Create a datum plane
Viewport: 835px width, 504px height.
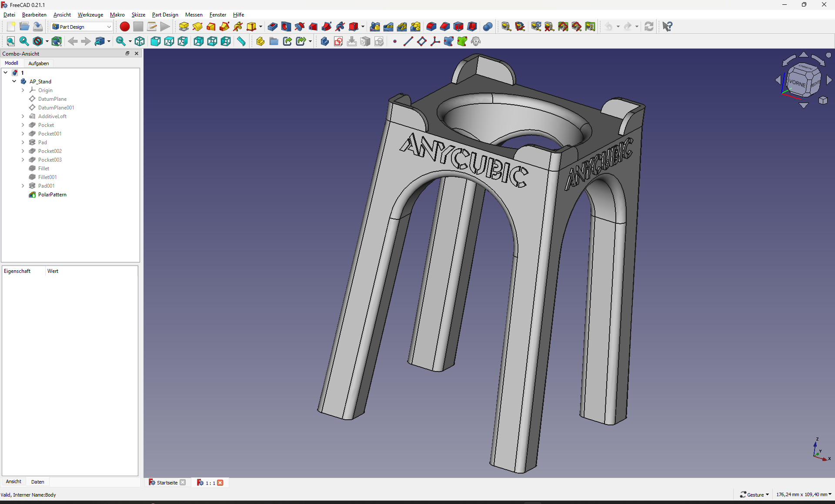(422, 41)
